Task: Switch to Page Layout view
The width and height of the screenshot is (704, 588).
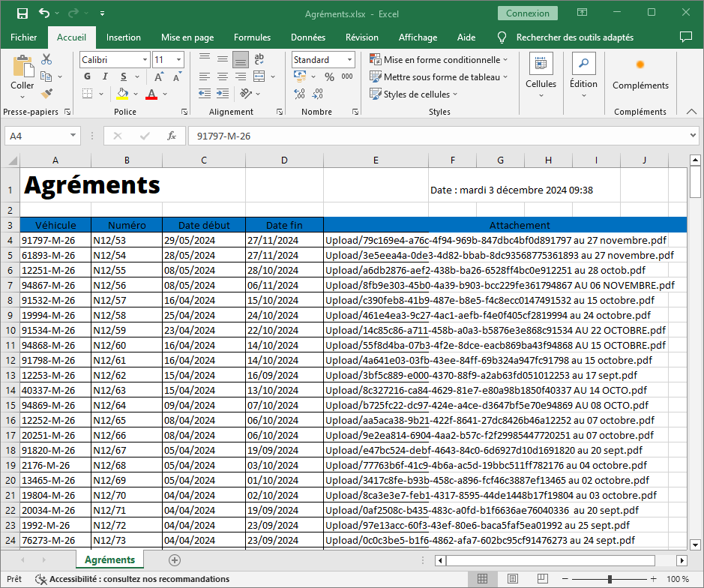Action: (x=513, y=578)
